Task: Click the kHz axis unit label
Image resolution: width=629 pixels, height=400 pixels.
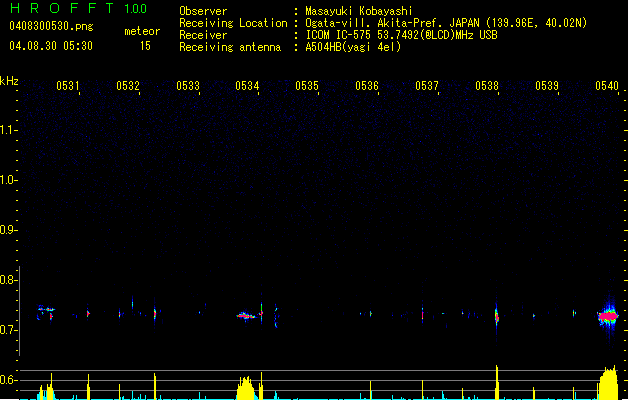Action: coord(9,81)
